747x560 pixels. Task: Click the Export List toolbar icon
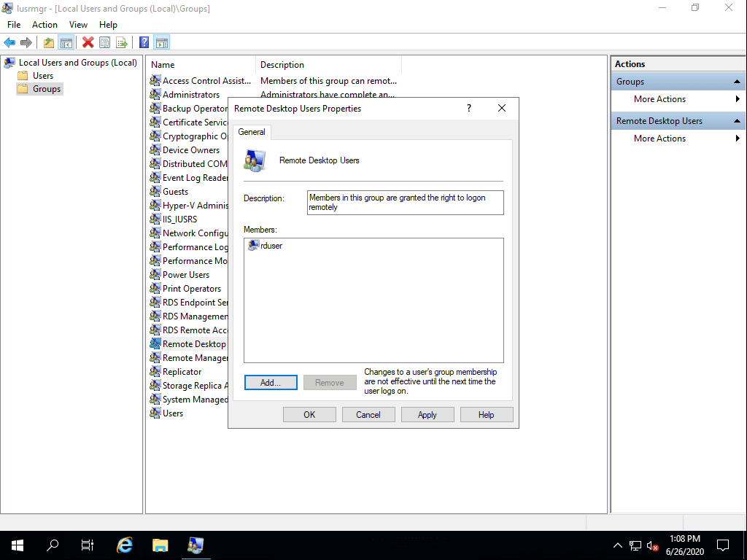(x=121, y=42)
